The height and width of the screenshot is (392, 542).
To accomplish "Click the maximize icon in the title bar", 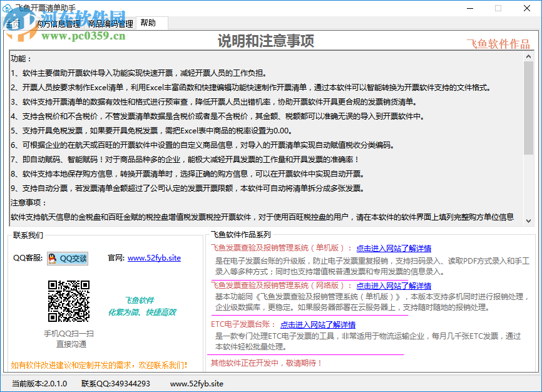I will tap(498, 8).
